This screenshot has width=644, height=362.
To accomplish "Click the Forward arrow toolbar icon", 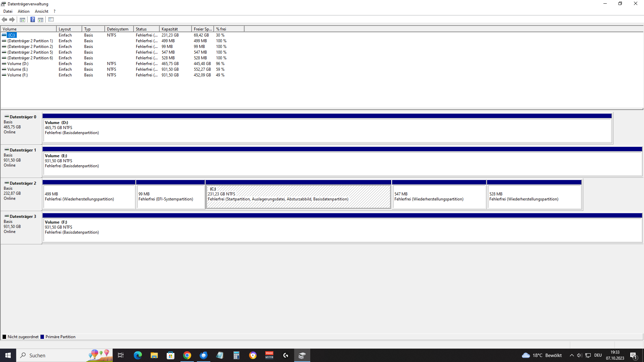I will [12, 19].
